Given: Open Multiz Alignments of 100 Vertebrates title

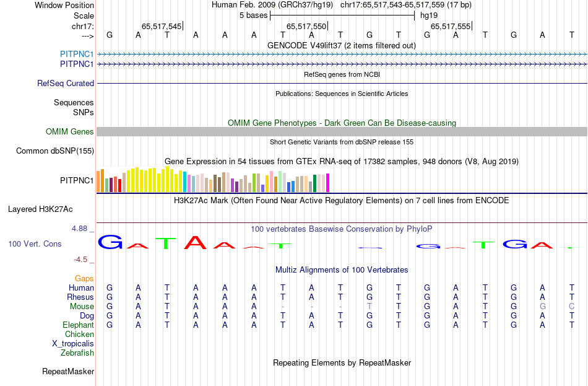Looking at the screenshot, I should [342, 270].
